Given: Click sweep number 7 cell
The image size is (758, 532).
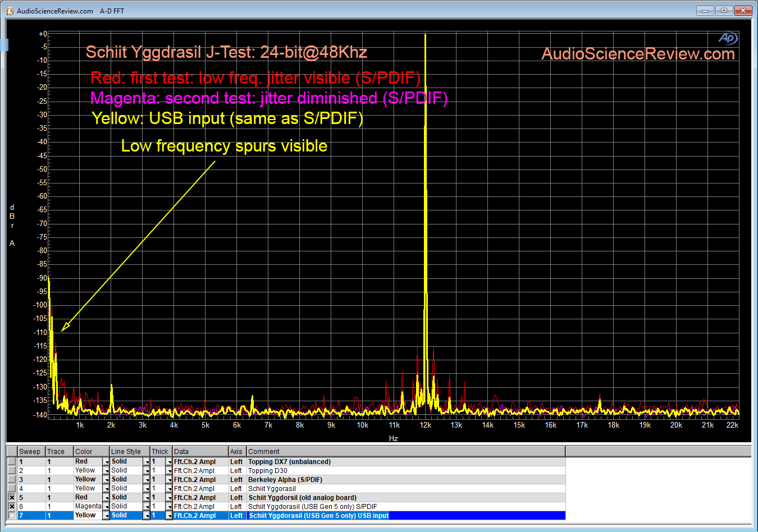Looking at the screenshot, I should [31, 516].
